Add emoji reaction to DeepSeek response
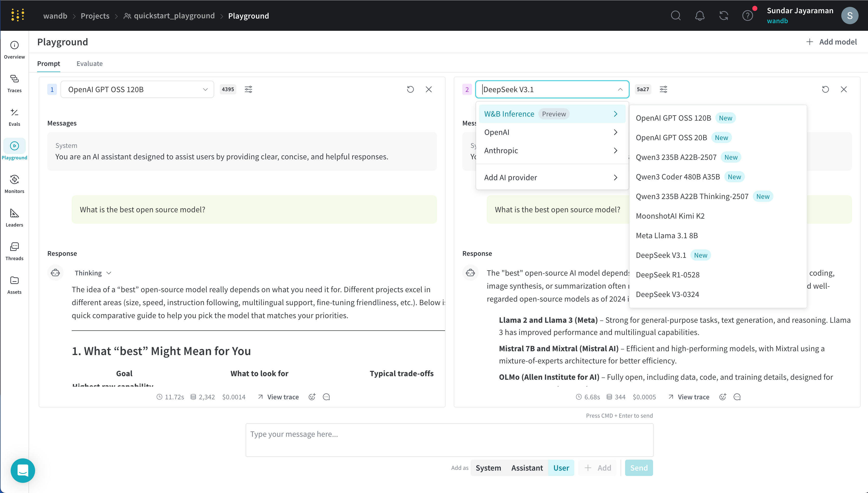 click(x=723, y=397)
